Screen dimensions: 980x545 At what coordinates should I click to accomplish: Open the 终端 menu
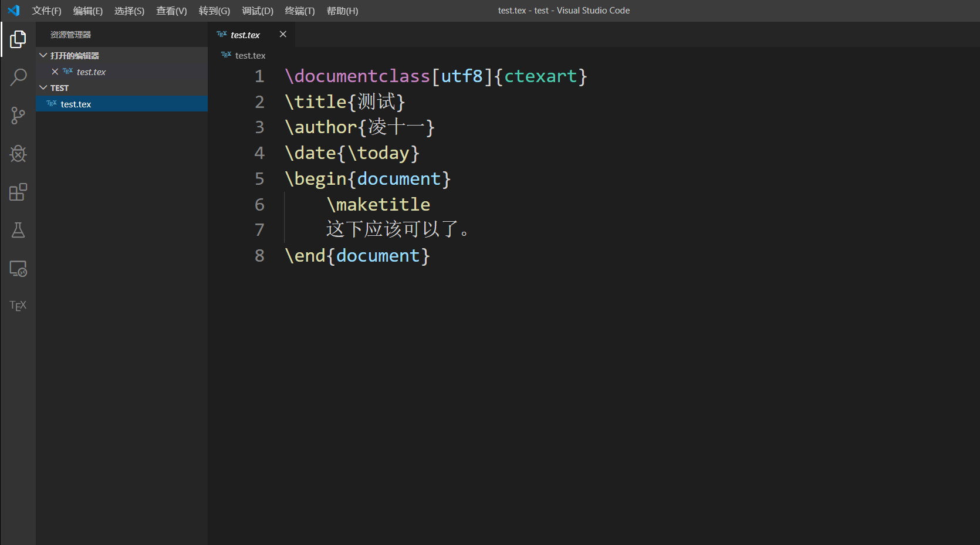pos(299,11)
